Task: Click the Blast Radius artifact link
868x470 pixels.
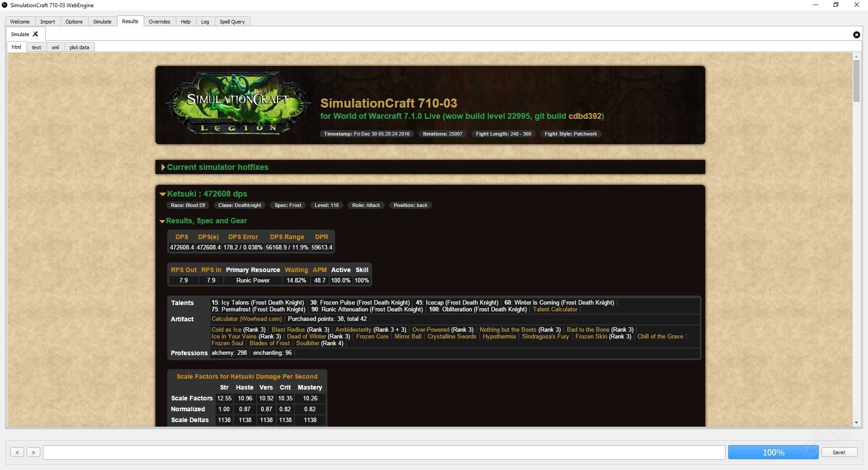Action: click(288, 330)
